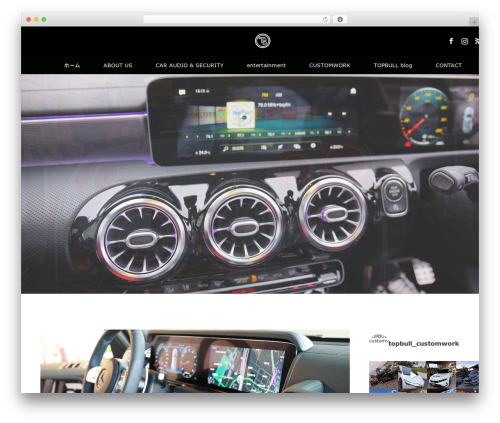This screenshot has height=423, width=500.
Task: Open the CONTACT menu item
Action: click(448, 65)
